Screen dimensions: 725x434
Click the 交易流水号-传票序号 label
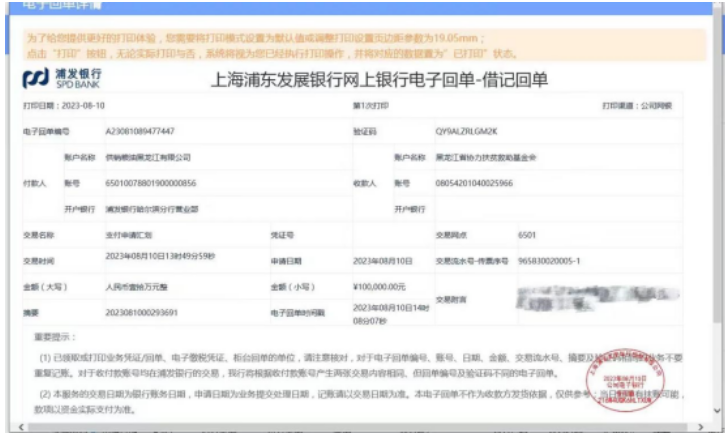[471, 261]
